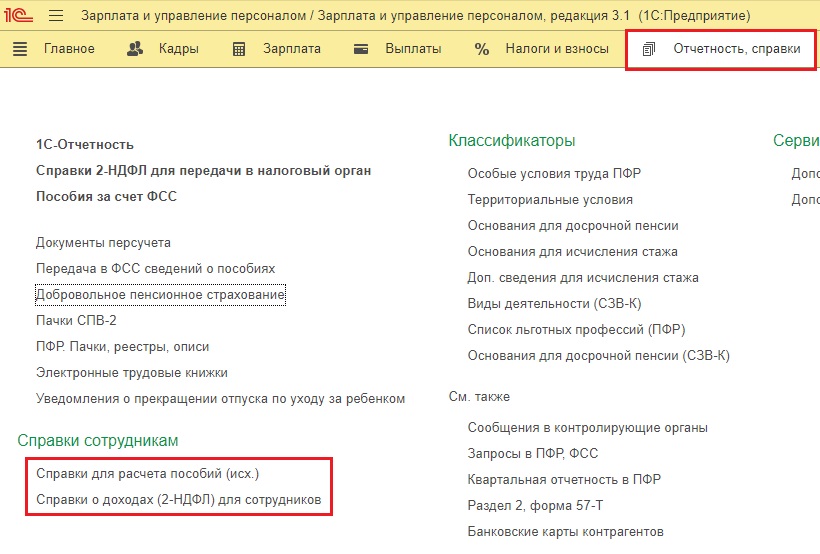Click the section panel menu icon before Главное

20,49
